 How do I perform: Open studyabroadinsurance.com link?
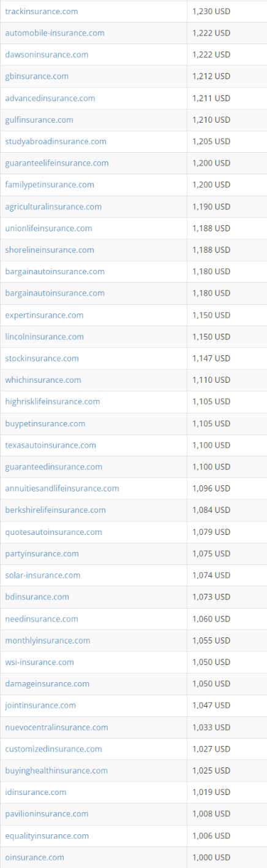click(x=56, y=141)
